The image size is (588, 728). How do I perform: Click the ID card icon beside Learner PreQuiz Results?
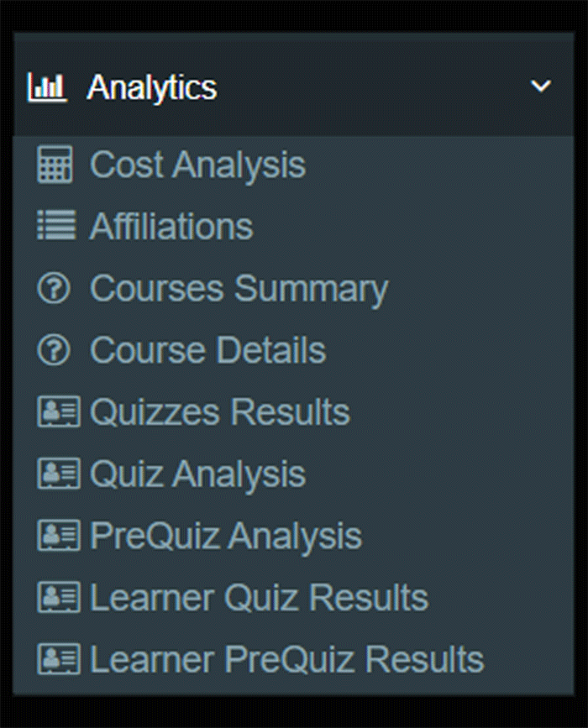coord(58,659)
